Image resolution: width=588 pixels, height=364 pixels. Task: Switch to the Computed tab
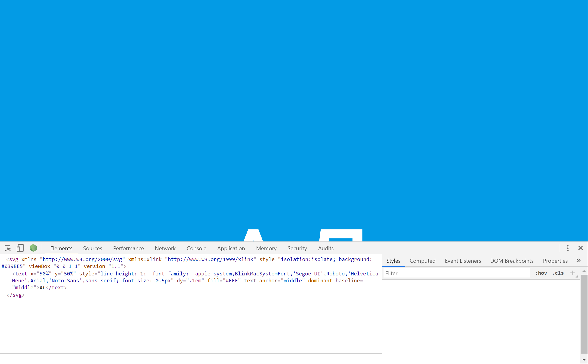(x=423, y=261)
